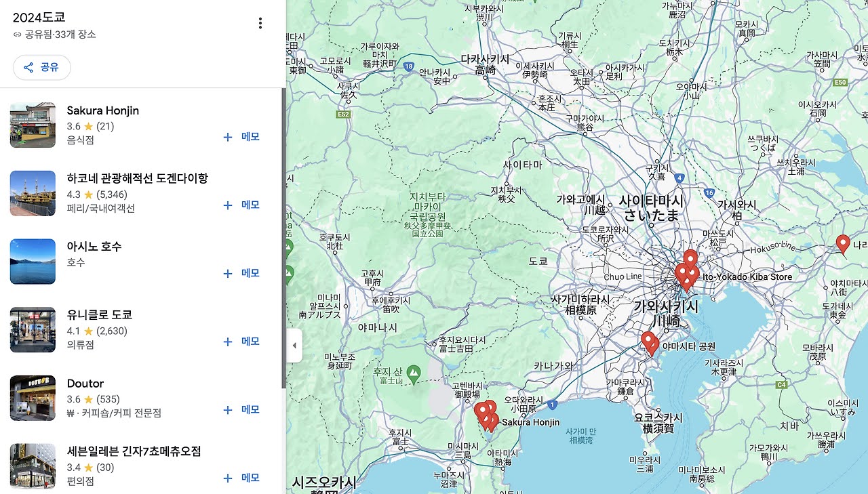
Task: Click the chain link icon beside 공유됨
Action: 16,35
